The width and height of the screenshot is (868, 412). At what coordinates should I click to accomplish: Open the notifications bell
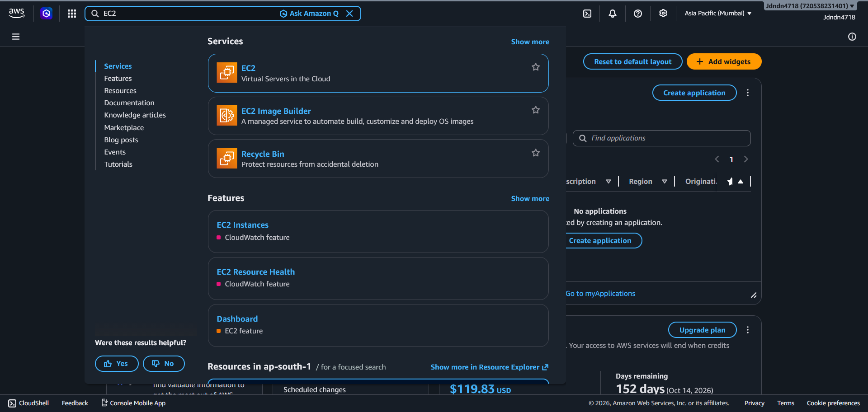point(613,14)
